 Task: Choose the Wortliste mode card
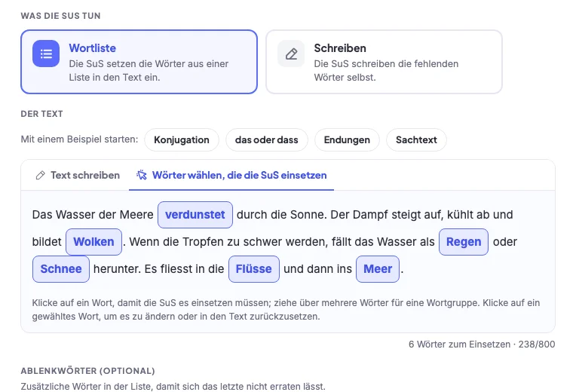139,62
